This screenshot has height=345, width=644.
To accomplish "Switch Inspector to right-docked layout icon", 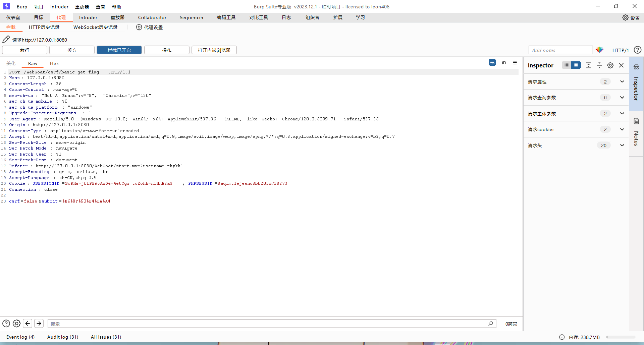I will (576, 65).
